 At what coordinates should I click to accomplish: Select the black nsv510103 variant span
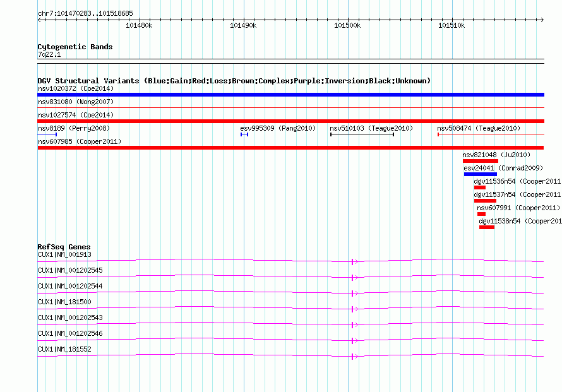click(362, 134)
